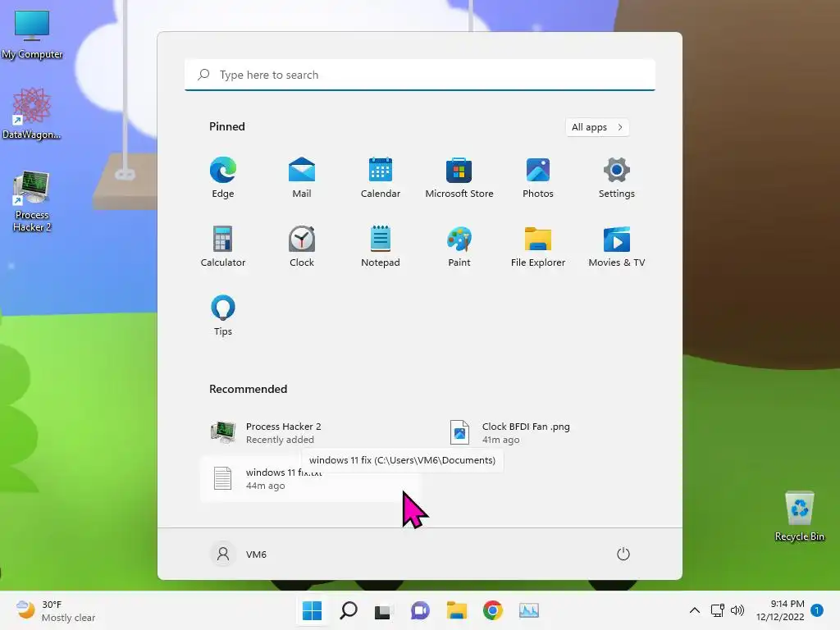Select the My Computer desktop icon

(32, 33)
